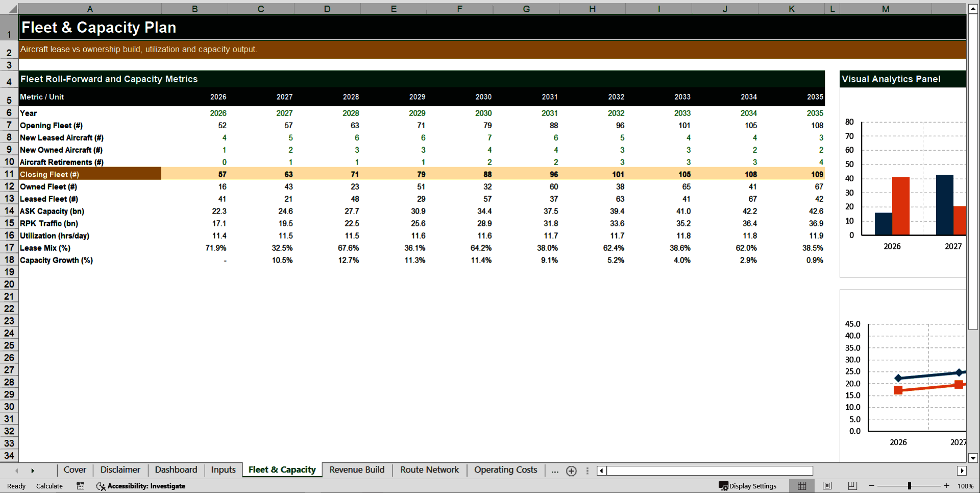Open the Disclaimer sheet tab
Screen dimensions: 980x493
[120, 470]
